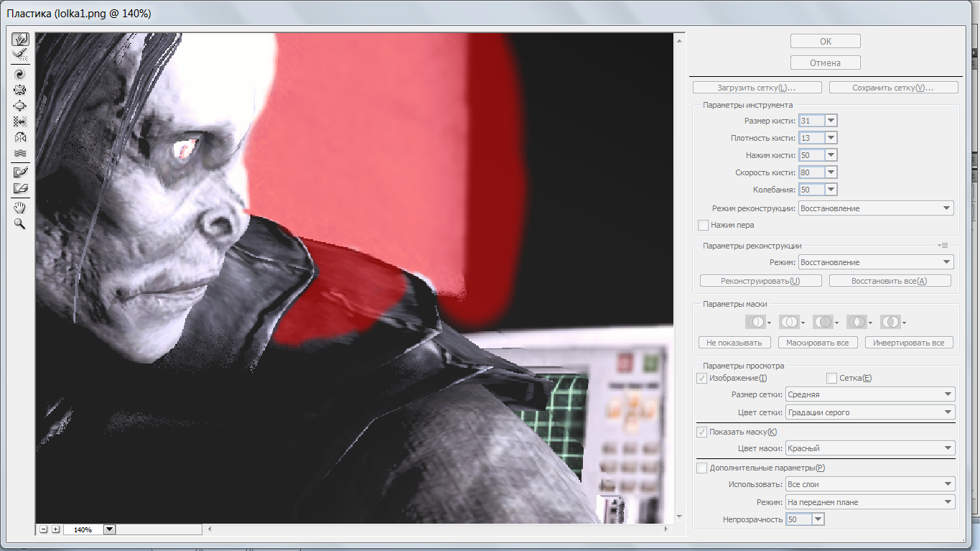Click the Отмена button
980x551 pixels.
[x=826, y=62]
